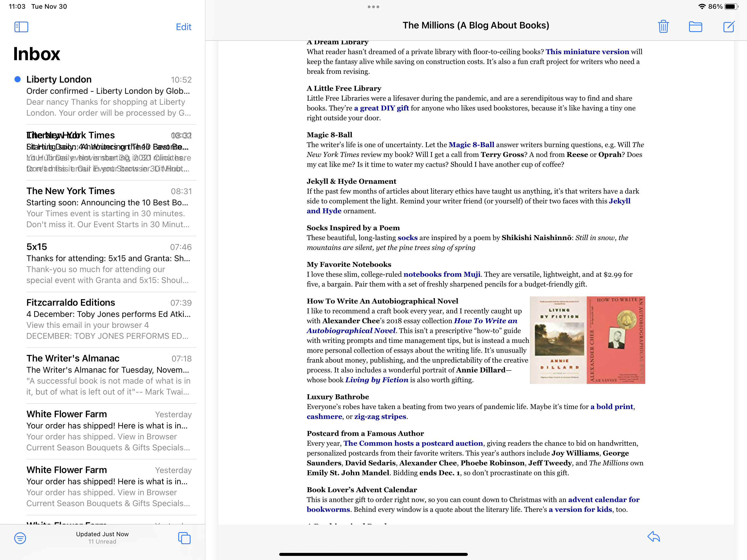Toggle the sidebar panel icon
This screenshot has height=560, width=747.
tap(21, 27)
